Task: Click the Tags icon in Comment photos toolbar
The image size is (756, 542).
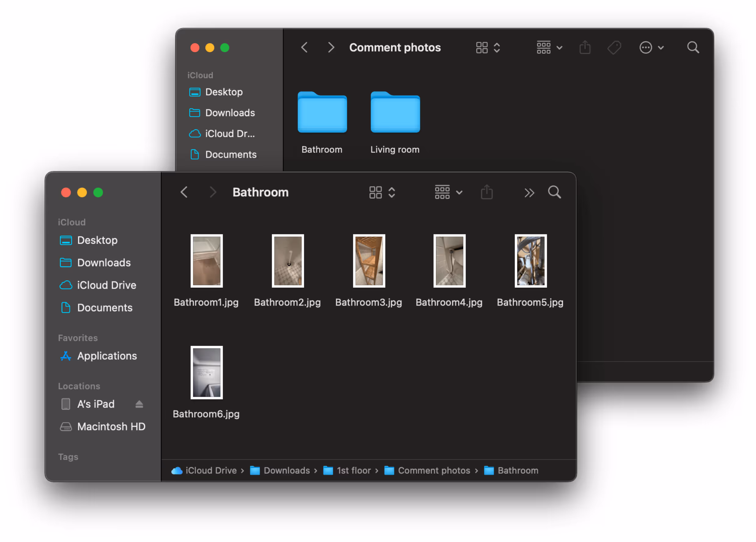Action: [x=614, y=48]
